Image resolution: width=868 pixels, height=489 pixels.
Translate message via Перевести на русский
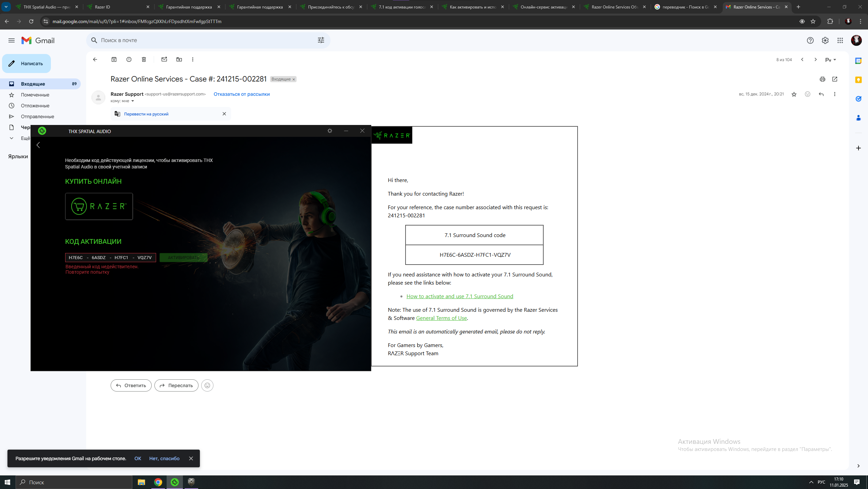coord(146,114)
